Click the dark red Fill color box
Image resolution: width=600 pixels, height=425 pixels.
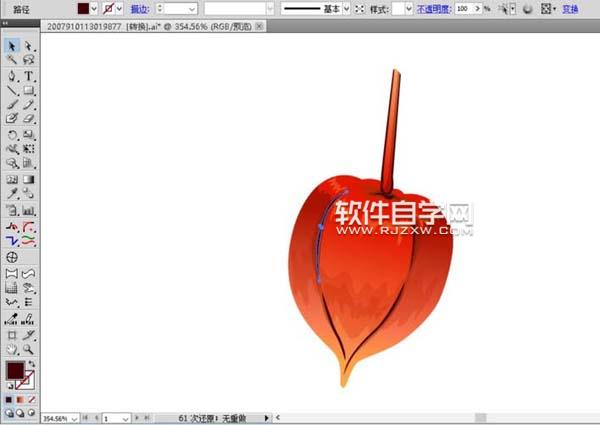pyautogui.click(x=15, y=370)
